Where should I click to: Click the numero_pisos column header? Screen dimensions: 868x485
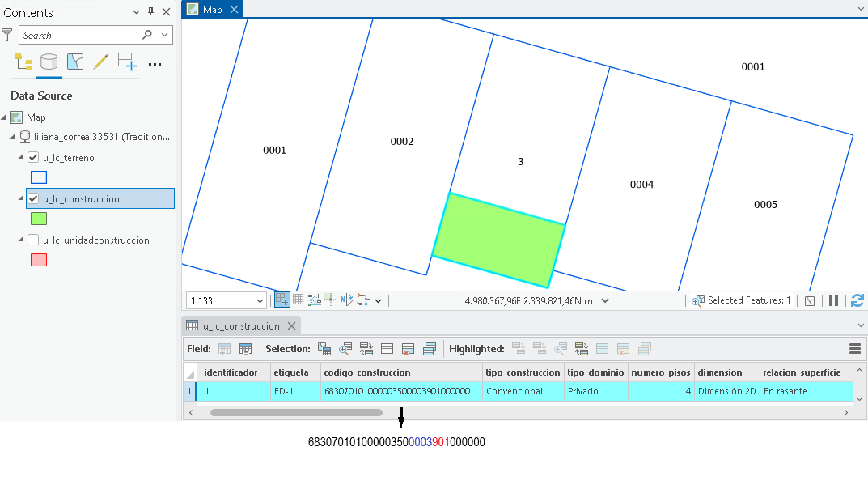[661, 372]
